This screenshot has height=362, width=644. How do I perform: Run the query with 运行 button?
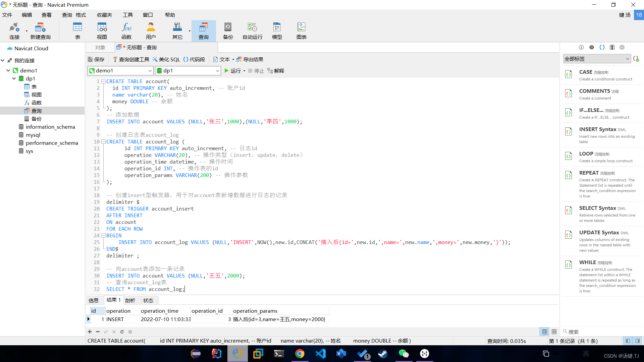(x=232, y=71)
